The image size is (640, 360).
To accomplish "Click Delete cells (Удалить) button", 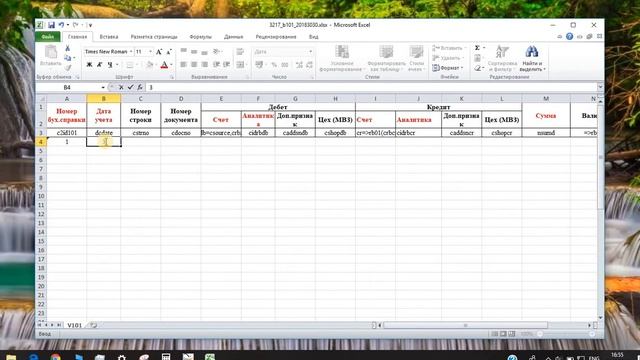I will [447, 58].
